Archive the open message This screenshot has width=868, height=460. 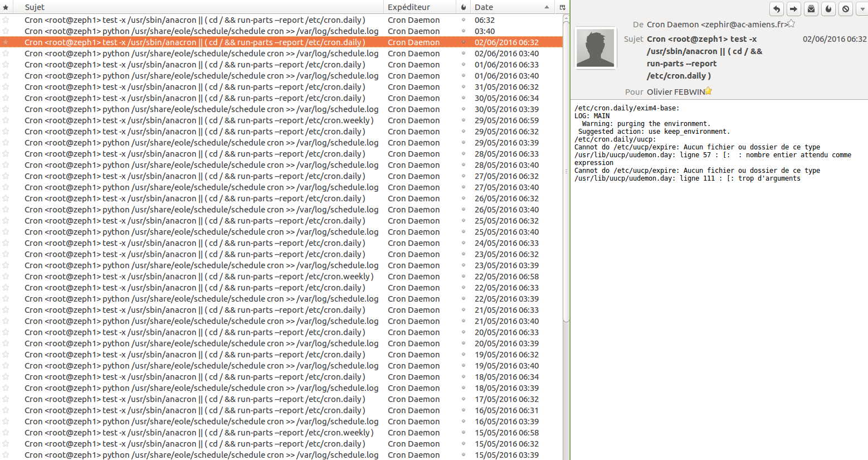[x=811, y=9]
